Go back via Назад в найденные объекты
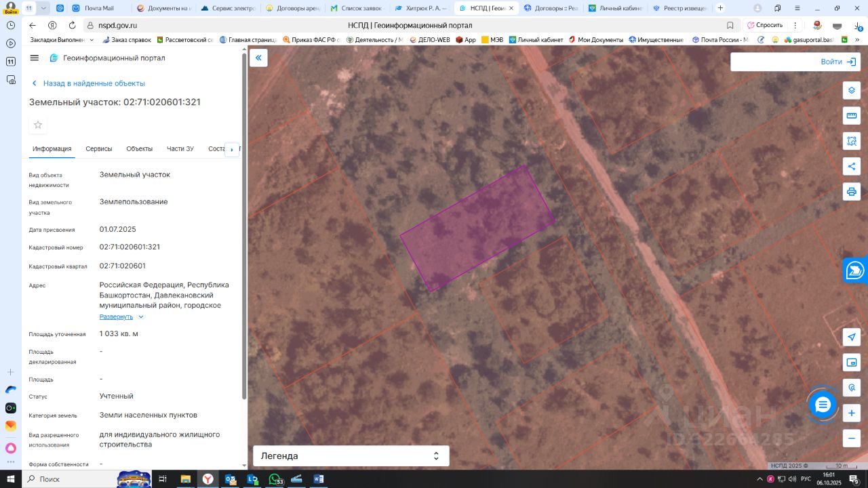Viewport: 868px width, 488px height. (x=89, y=83)
